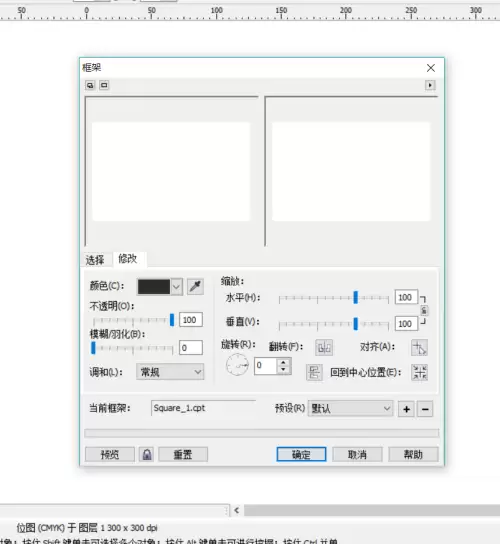Screen dimensions: 500x544
Task: Switch to the 修改 tab
Action: 128,259
